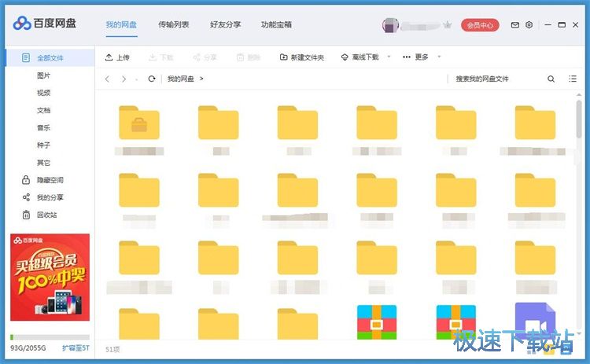Click the Baidu Netdisk logo
Image resolution: width=590 pixels, height=364 pixels.
pos(44,24)
